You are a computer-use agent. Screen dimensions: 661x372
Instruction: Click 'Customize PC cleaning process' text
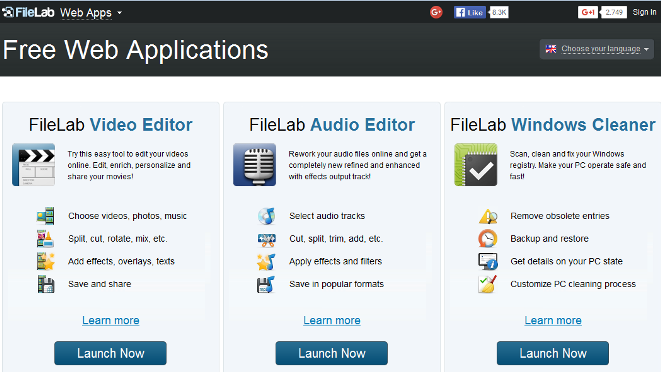click(x=573, y=284)
